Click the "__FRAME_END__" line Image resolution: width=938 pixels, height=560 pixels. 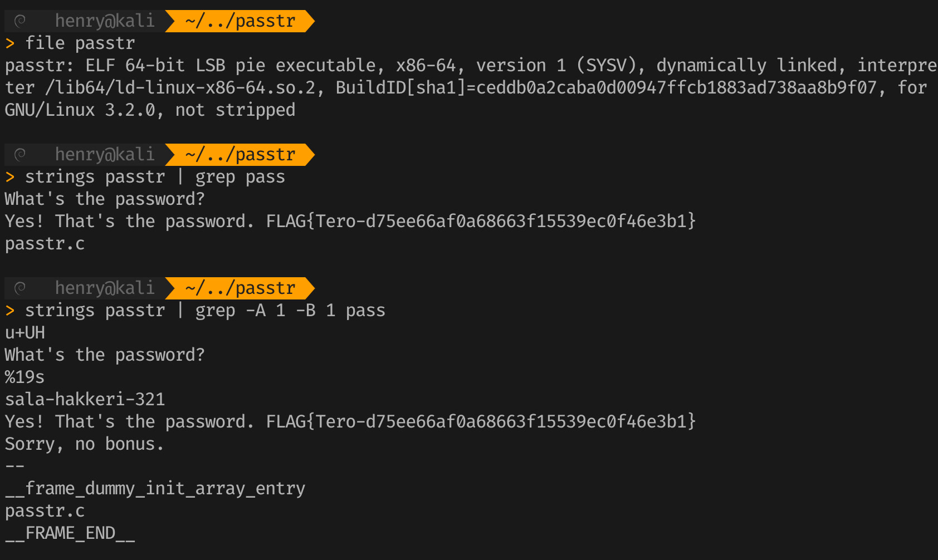pos(70,533)
